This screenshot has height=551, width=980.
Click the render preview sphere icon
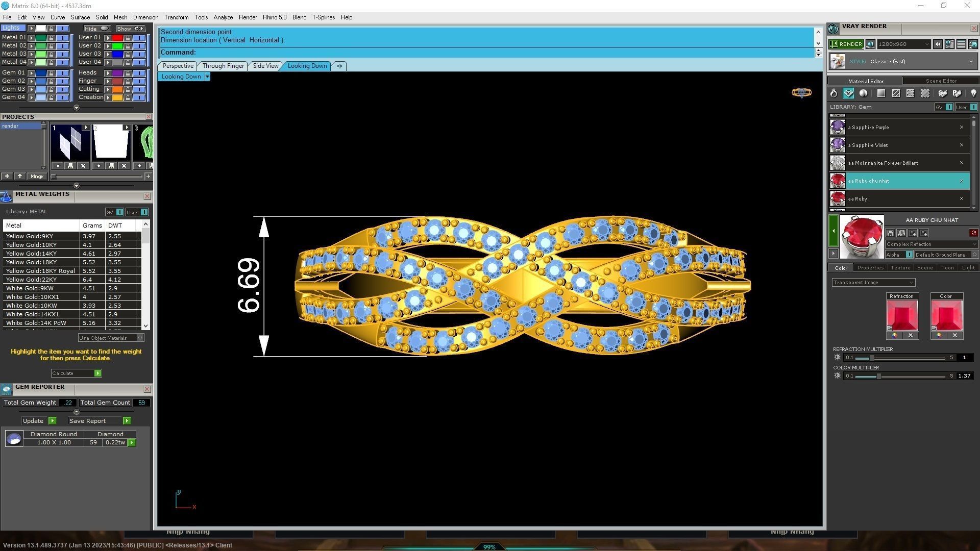[870, 44]
